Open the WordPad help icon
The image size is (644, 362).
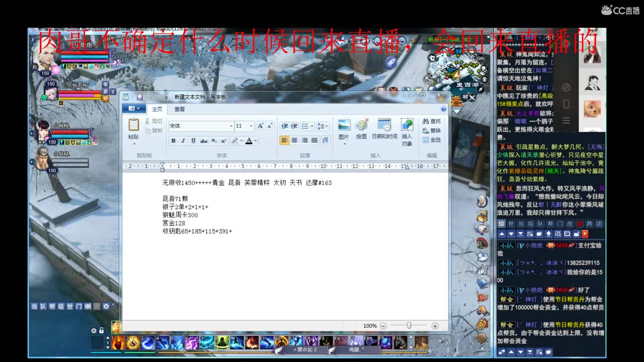coord(443,109)
